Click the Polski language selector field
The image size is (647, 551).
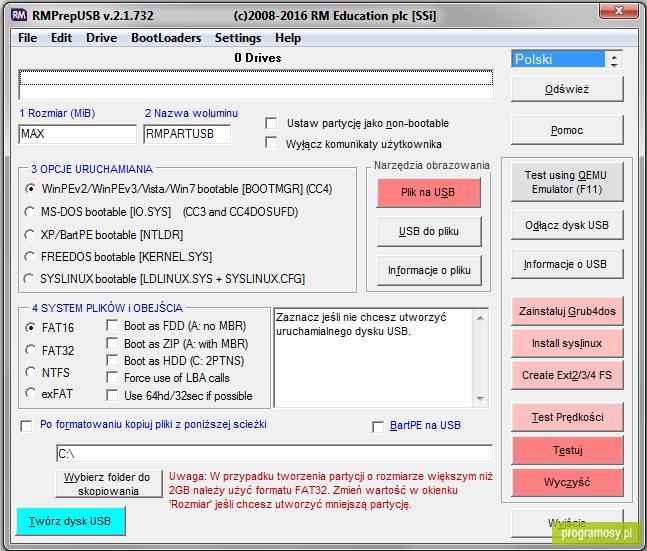(558, 59)
